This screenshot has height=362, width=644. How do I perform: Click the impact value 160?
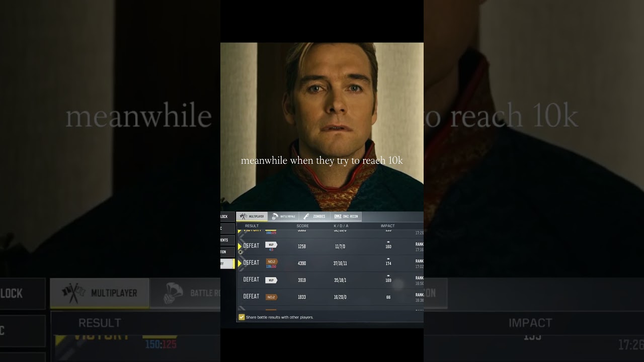point(388,247)
